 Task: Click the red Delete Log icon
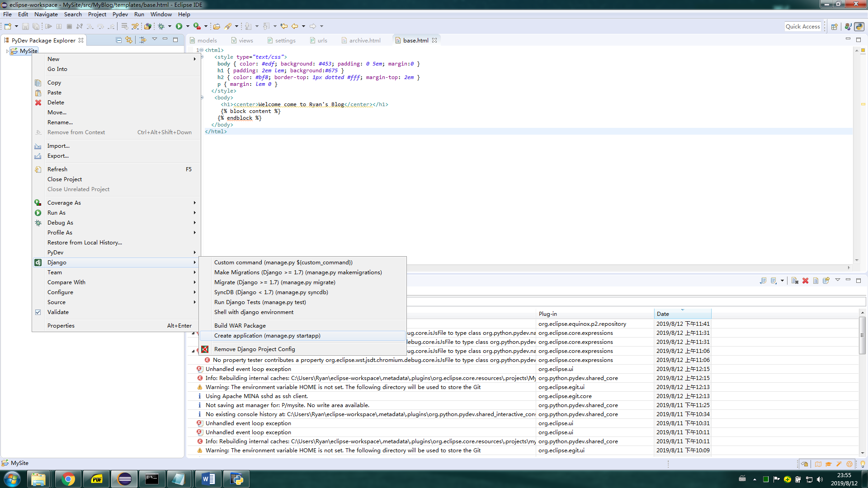805,281
